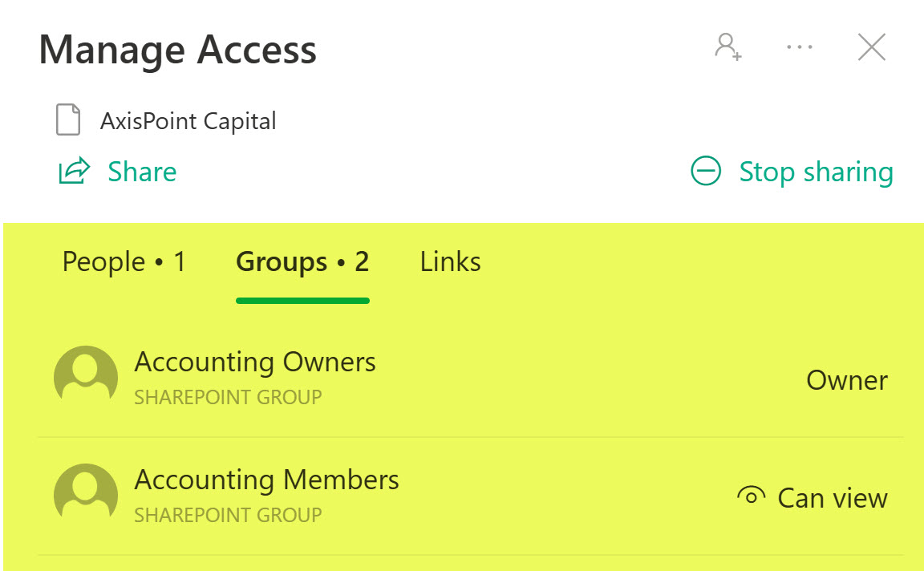The width and height of the screenshot is (924, 571).
Task: Click the Stop sharing minus-circle icon
Action: click(706, 172)
